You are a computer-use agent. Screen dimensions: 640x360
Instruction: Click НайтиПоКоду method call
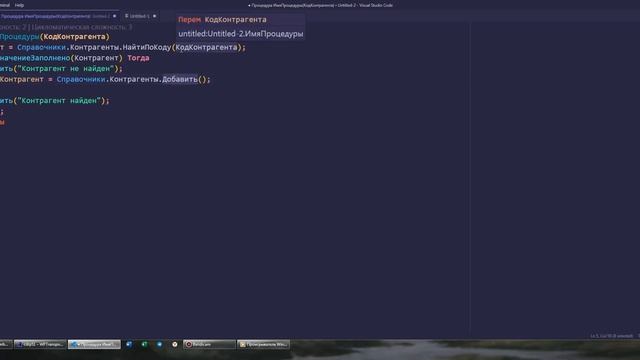point(147,47)
